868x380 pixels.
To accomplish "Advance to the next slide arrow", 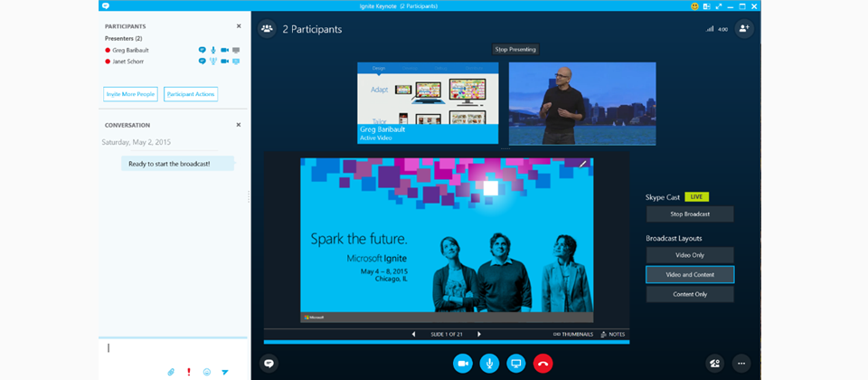I will coord(479,334).
